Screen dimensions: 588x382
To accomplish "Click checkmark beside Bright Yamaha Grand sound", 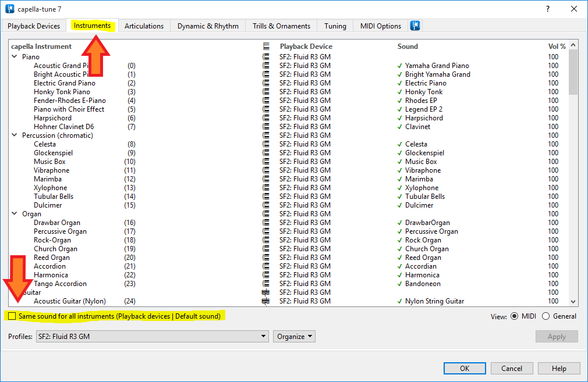I will pyautogui.click(x=400, y=74).
